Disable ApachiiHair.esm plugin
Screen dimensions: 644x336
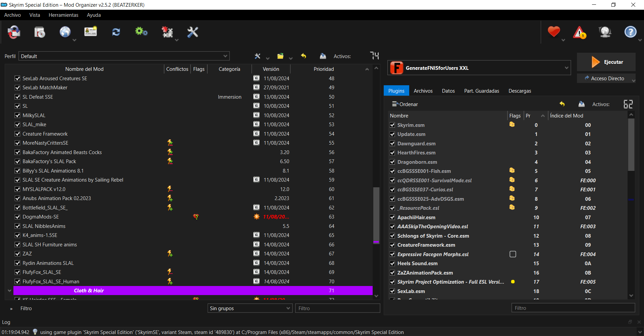click(x=392, y=217)
